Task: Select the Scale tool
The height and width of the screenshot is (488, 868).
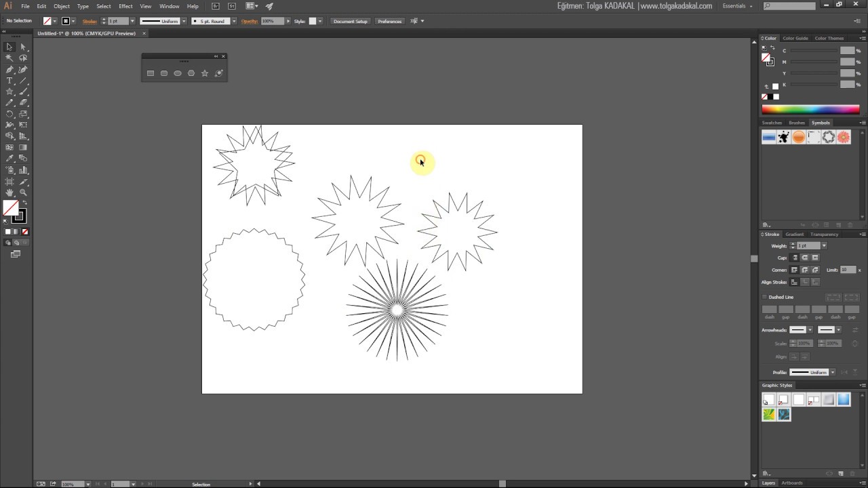Action: (23, 114)
